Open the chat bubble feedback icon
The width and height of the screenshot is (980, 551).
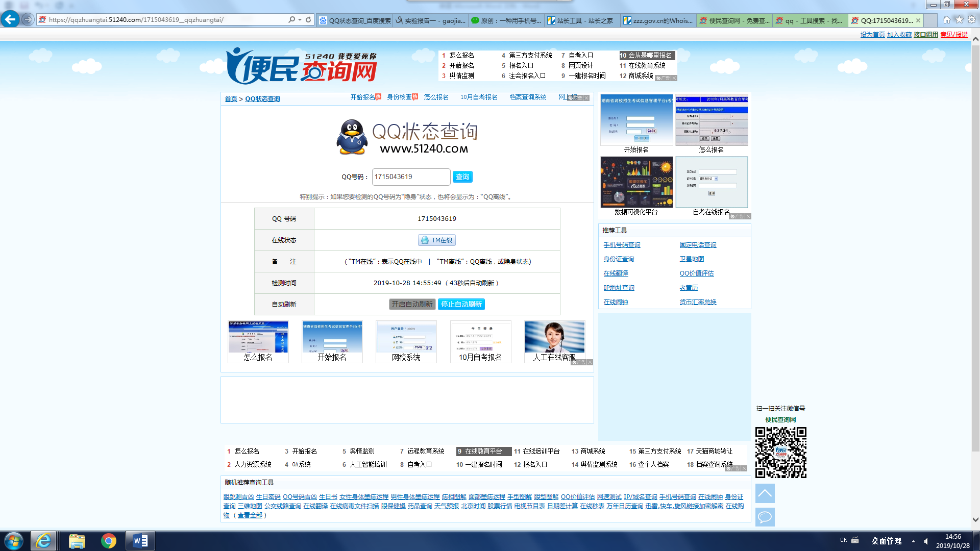click(765, 517)
